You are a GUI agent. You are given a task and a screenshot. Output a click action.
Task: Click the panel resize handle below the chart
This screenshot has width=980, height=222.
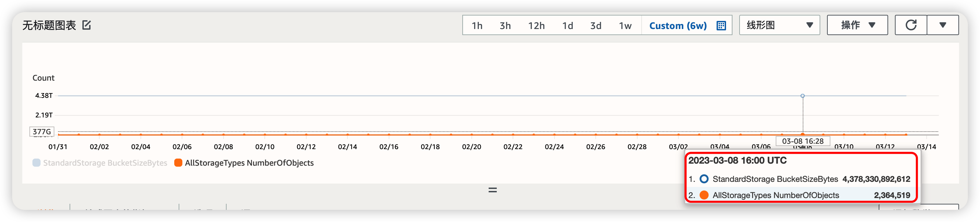(x=493, y=190)
